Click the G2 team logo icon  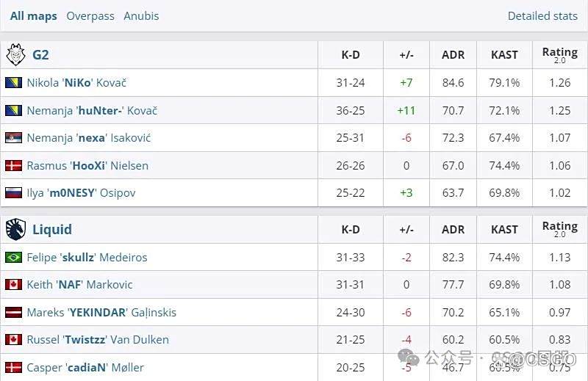[x=15, y=54]
